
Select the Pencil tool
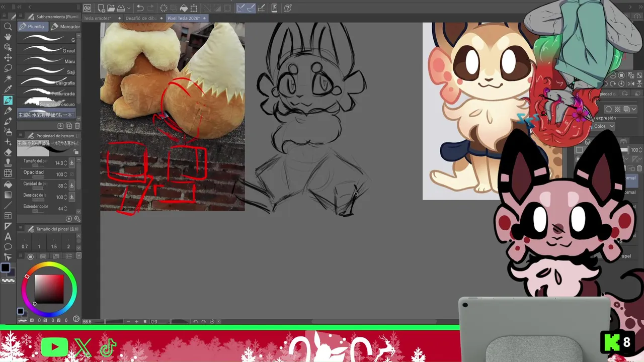click(x=8, y=110)
